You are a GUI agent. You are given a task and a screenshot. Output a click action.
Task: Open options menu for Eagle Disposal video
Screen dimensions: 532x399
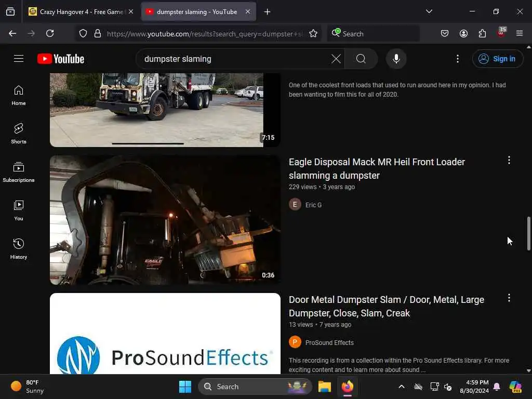(x=509, y=160)
